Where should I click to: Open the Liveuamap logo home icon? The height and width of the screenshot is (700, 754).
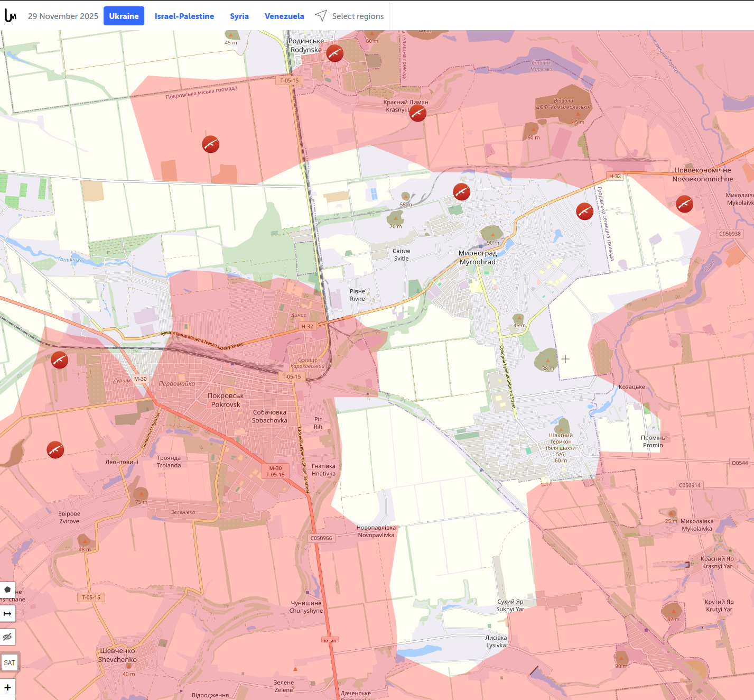tap(11, 16)
